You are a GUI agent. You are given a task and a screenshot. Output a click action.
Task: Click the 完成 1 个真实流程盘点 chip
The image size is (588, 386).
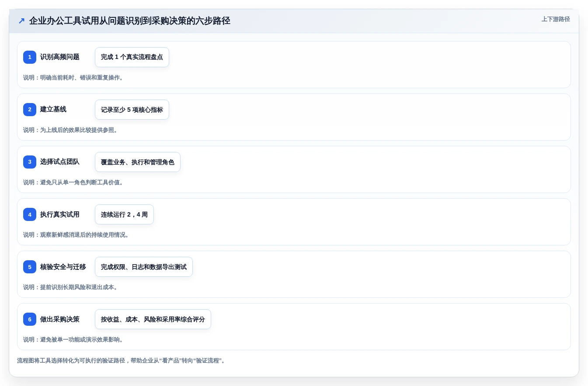click(132, 57)
